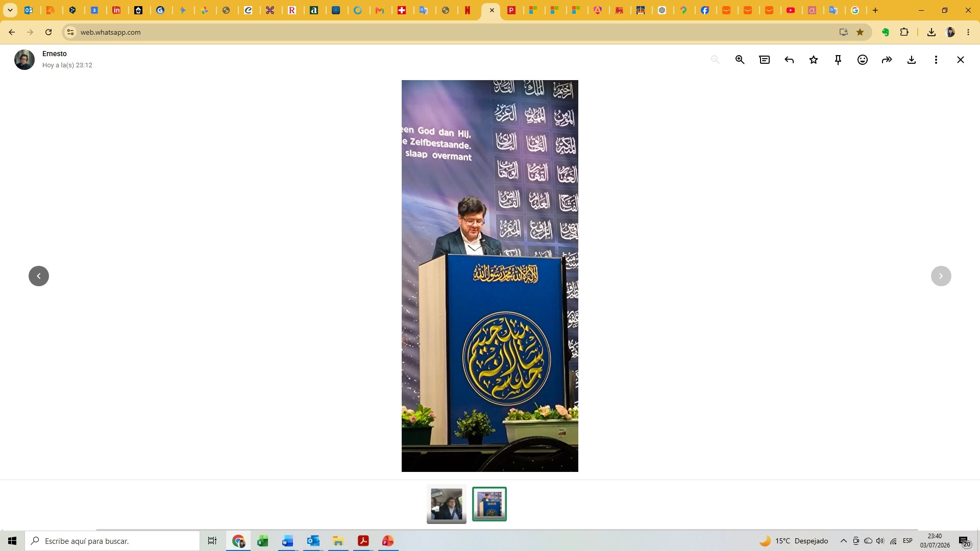
Task: Bookmark this page with the star icon
Action: pyautogui.click(x=860, y=32)
